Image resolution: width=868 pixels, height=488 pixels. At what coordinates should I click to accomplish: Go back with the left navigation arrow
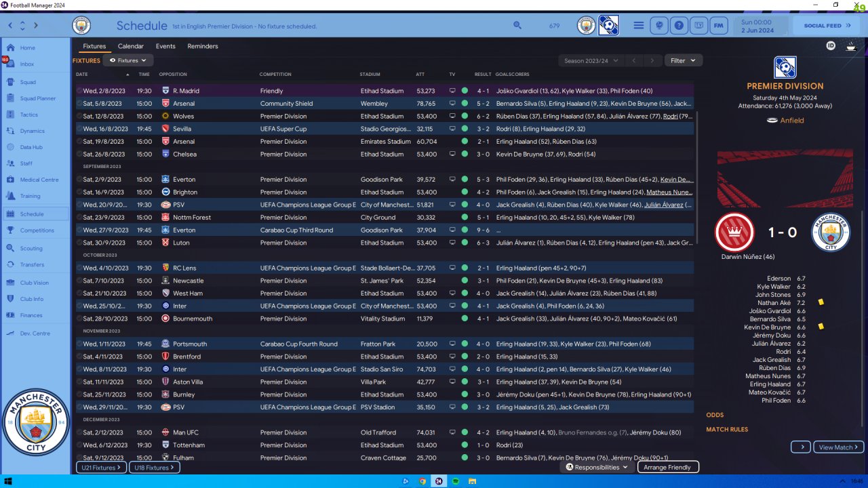9,26
